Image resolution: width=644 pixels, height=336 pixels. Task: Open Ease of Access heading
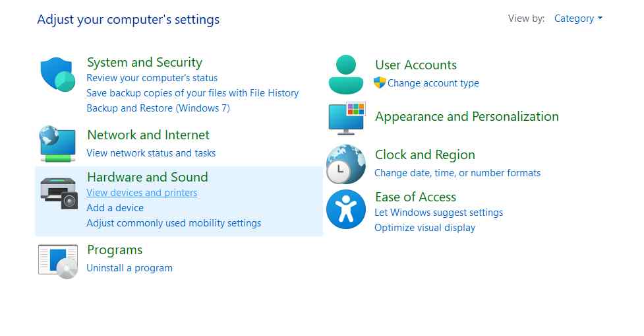[x=415, y=197]
